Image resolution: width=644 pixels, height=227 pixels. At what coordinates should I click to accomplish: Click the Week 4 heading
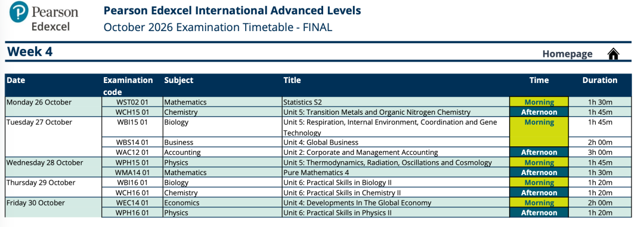tap(30, 52)
